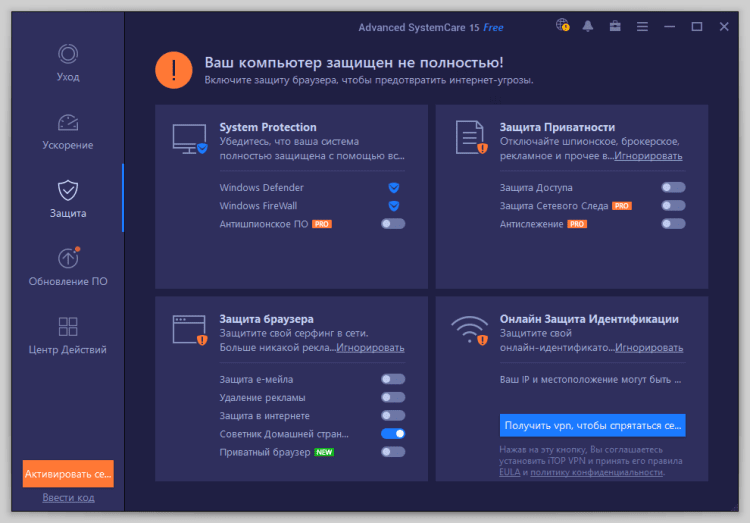Open the toolbox briefcase icon
Screen dimensions: 750x523
(x=615, y=26)
